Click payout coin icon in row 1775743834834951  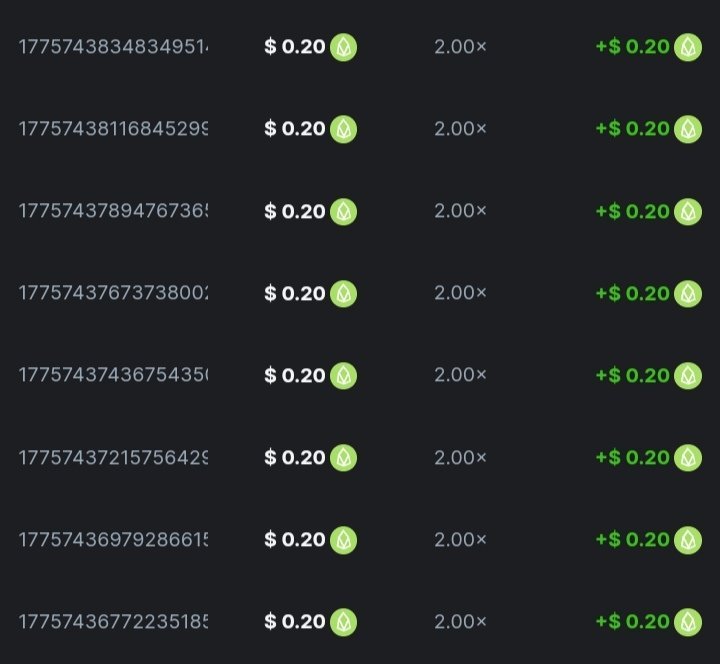click(688, 47)
